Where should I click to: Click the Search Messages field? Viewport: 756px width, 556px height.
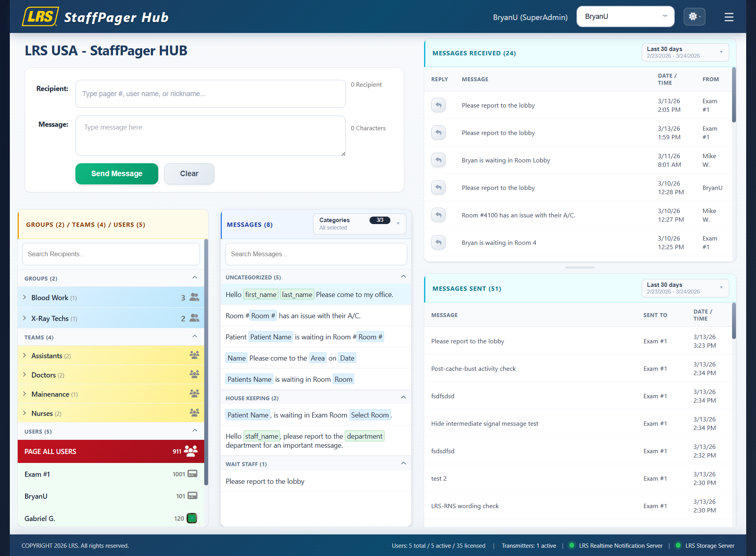[x=316, y=254]
